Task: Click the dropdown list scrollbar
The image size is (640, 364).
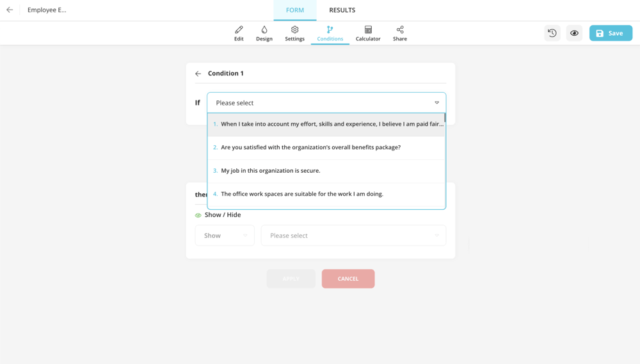Action: pos(445,119)
